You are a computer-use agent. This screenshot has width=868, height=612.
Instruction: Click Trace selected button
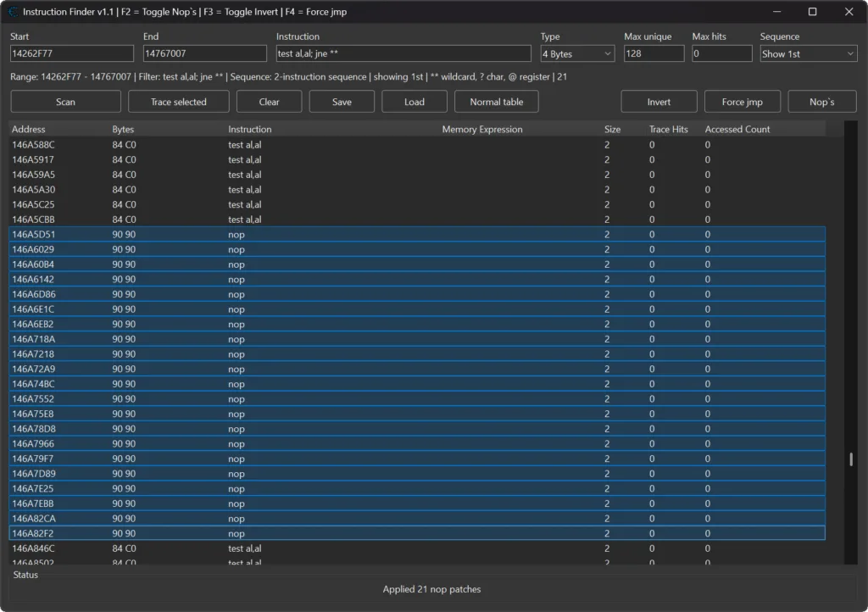178,102
